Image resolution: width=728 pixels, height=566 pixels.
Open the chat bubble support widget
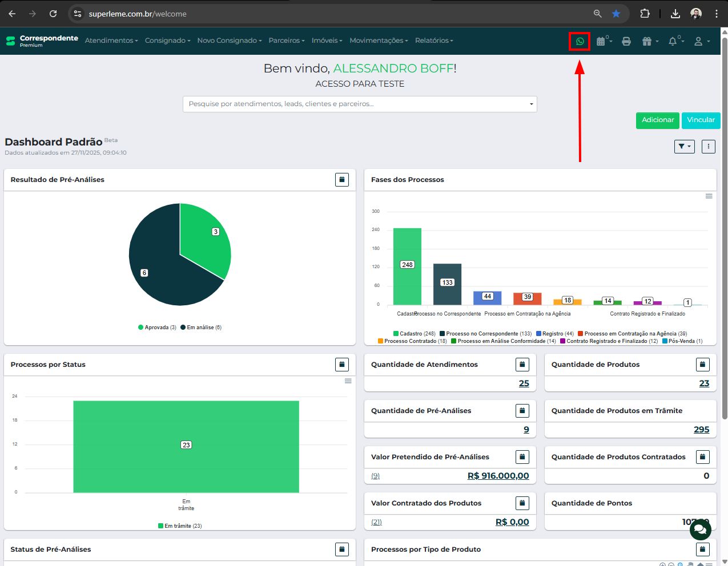point(700,529)
